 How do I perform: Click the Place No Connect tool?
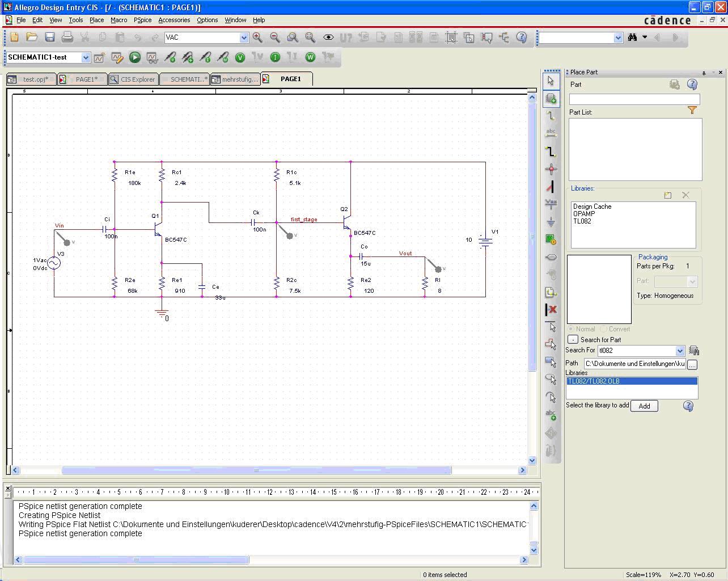coord(551,310)
